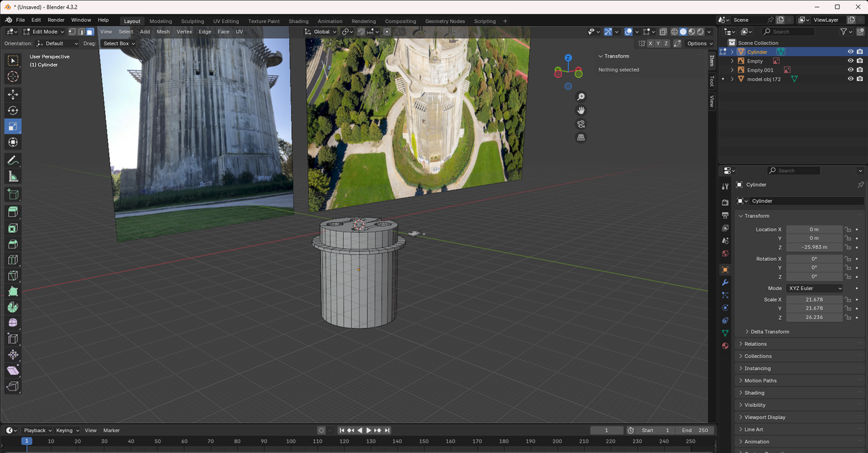The height and width of the screenshot is (453, 868).
Task: Switch to the Sculpting workspace tab
Action: [x=192, y=21]
